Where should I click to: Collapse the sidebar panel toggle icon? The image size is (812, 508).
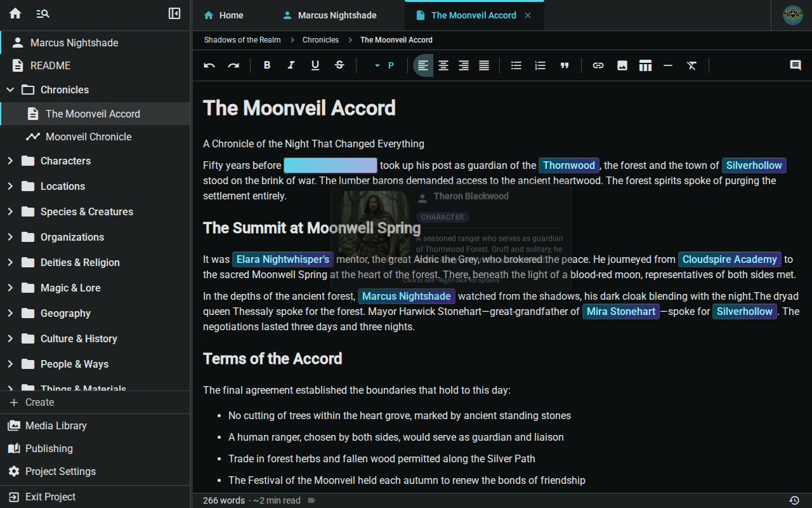tap(174, 13)
